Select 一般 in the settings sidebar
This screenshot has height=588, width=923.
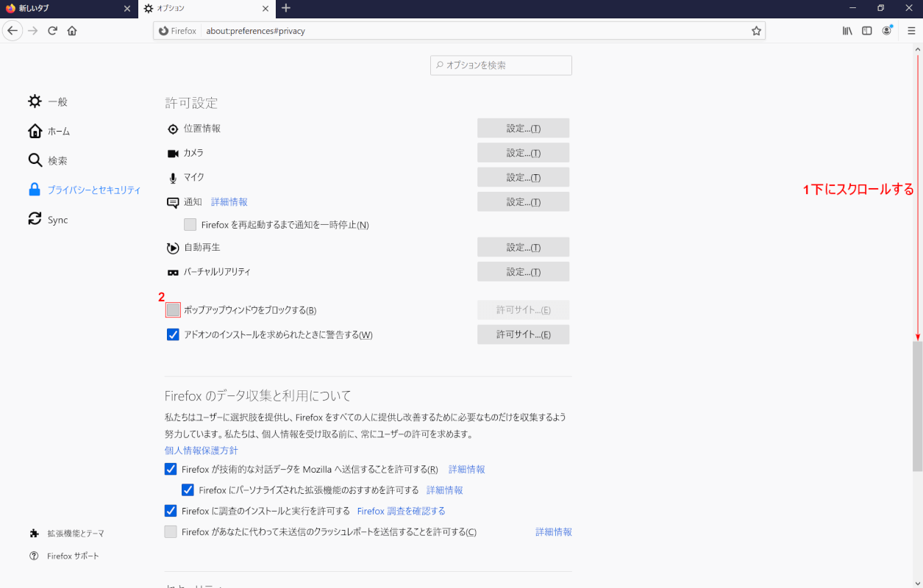57,102
